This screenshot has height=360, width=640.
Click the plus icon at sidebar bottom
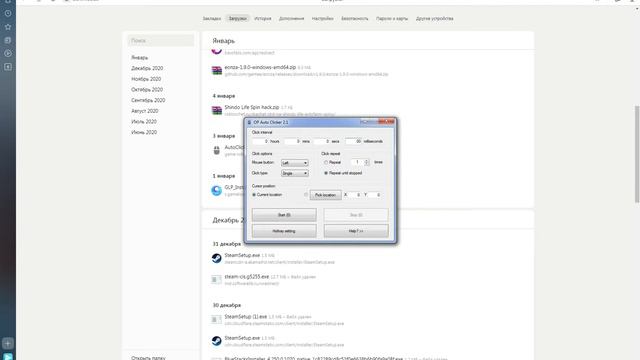tap(8, 343)
